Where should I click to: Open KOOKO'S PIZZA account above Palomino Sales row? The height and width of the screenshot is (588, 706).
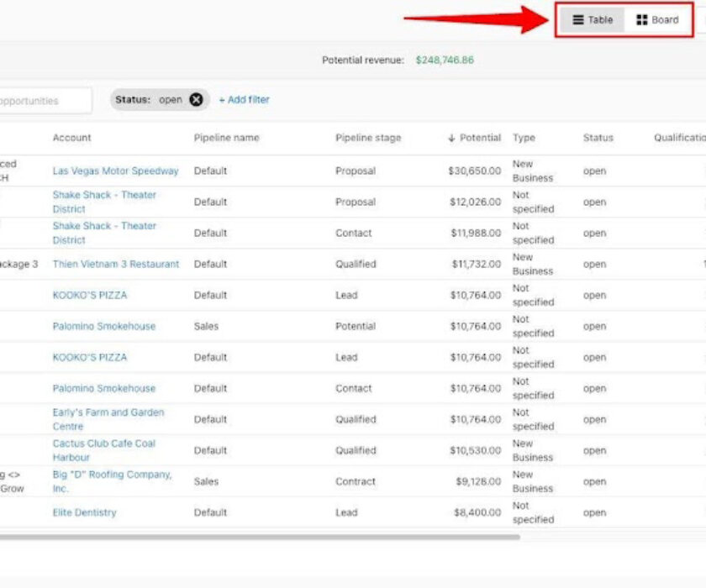point(90,295)
